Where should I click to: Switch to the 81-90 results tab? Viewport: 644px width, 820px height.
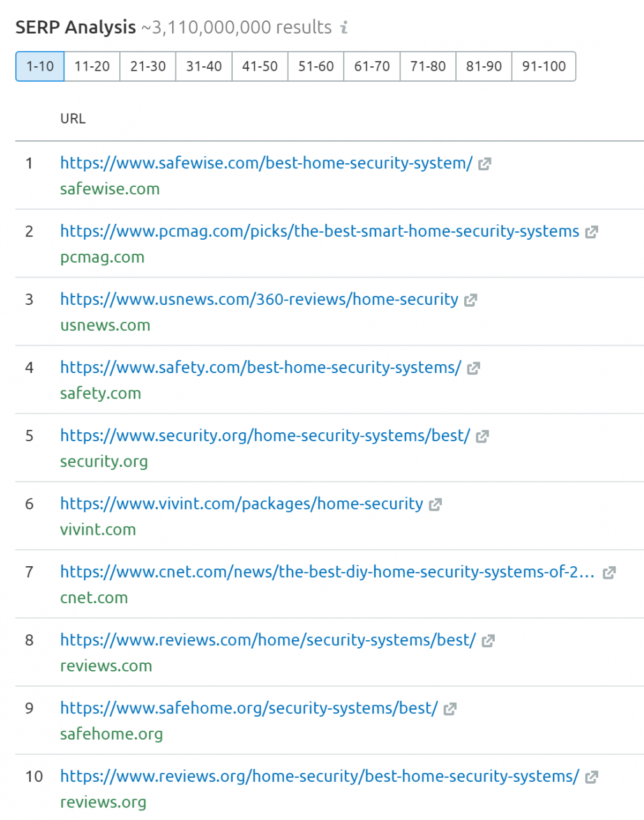484,66
